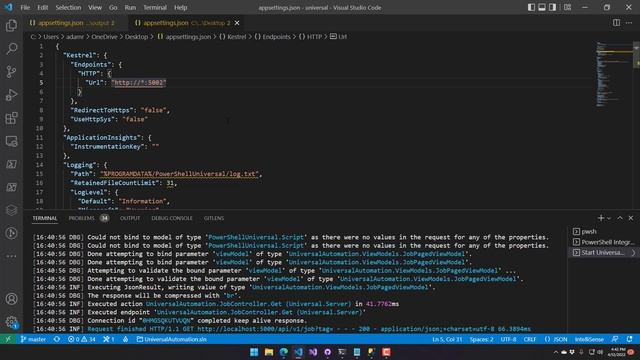This screenshot has width=640, height=360.
Task: Select the master branch in status bar
Action: (33, 339)
